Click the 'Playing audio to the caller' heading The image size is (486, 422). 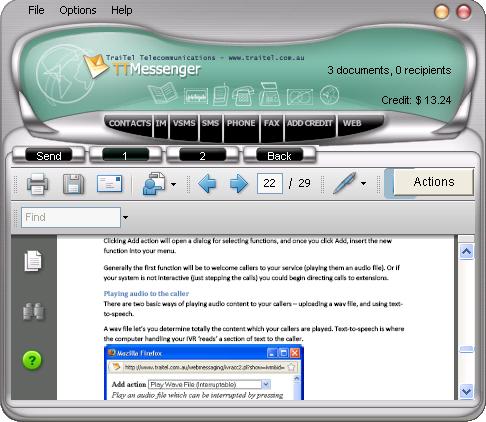[146, 294]
